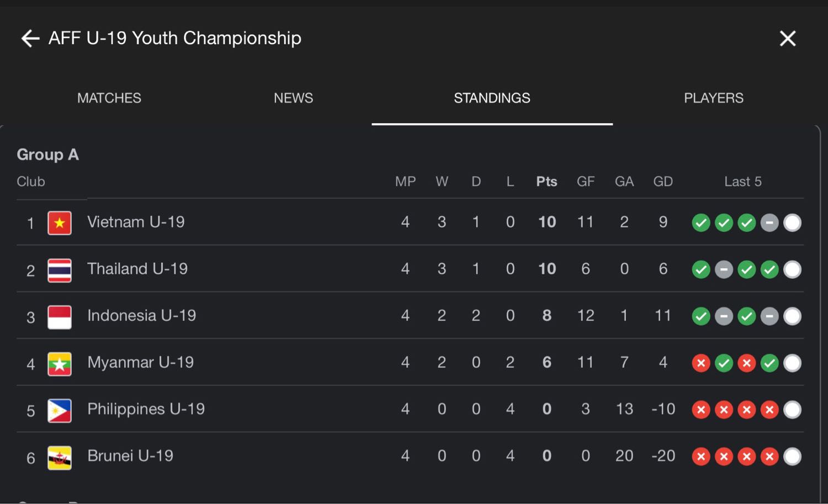This screenshot has height=504, width=828.
Task: Click the Brunei U-19 flag icon
Action: 60,458
